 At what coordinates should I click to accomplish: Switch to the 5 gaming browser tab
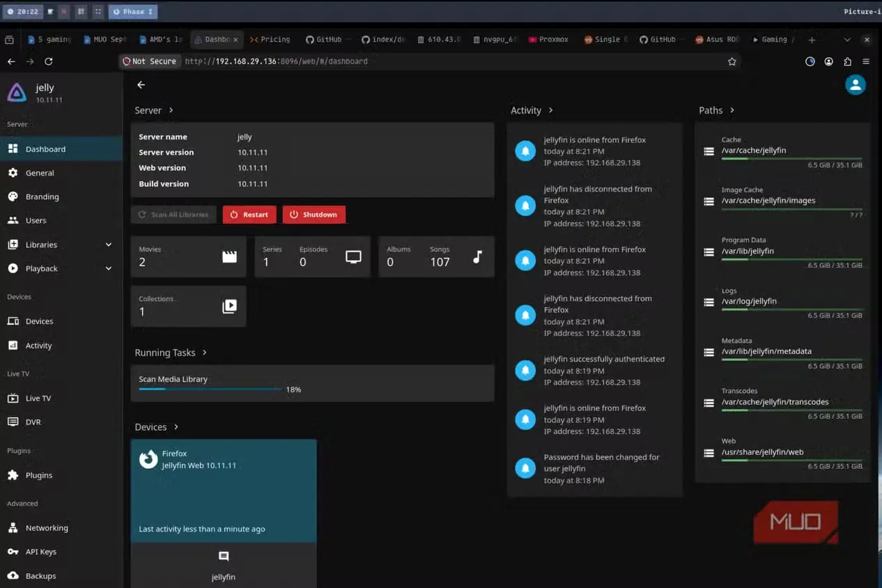(x=49, y=40)
